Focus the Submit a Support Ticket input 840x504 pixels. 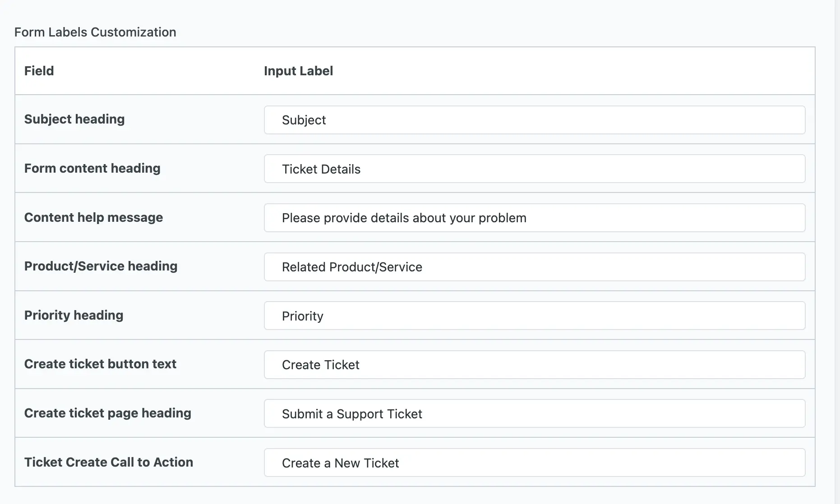pos(535,413)
